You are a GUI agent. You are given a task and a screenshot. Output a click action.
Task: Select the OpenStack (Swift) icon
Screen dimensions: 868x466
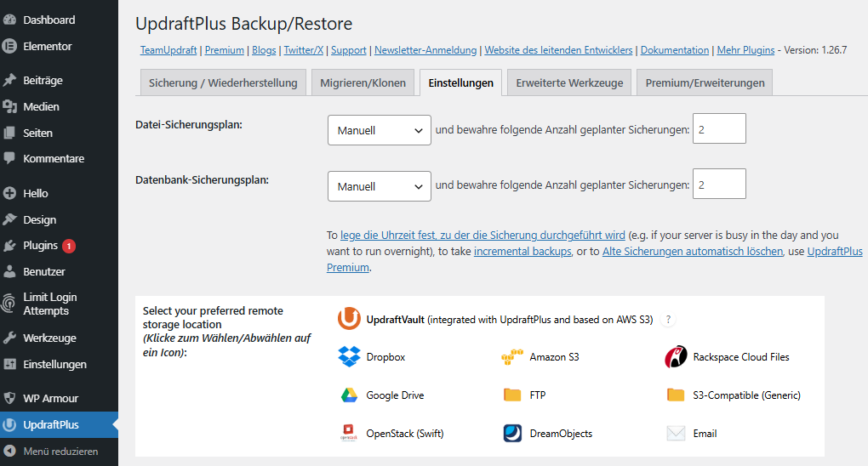coord(349,433)
